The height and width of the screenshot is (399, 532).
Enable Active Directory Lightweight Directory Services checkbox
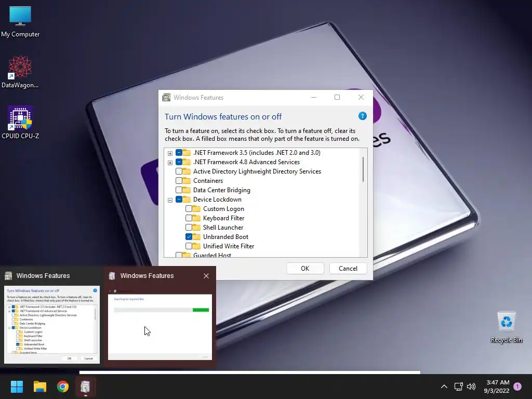[179, 171]
